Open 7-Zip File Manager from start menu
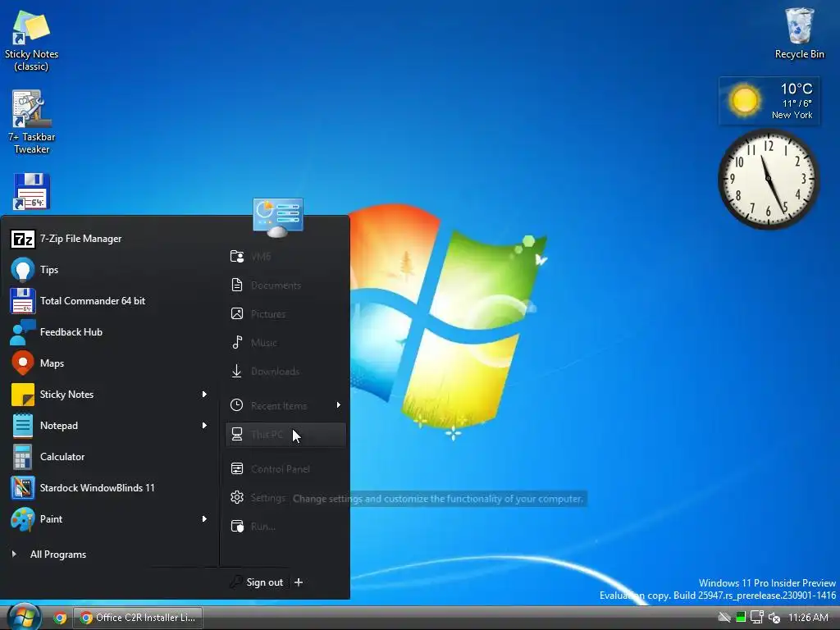This screenshot has width=840, height=630. point(110,239)
